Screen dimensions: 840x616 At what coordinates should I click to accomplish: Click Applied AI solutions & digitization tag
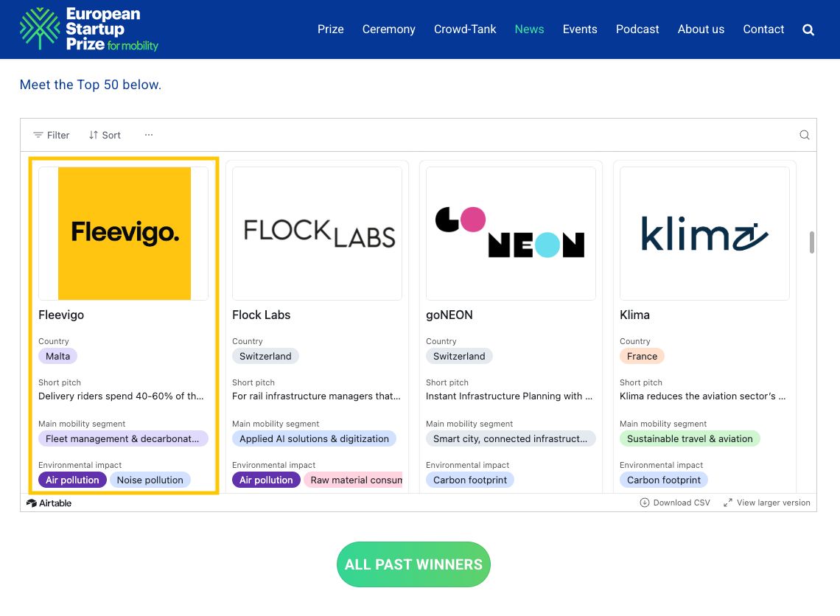[x=314, y=438]
